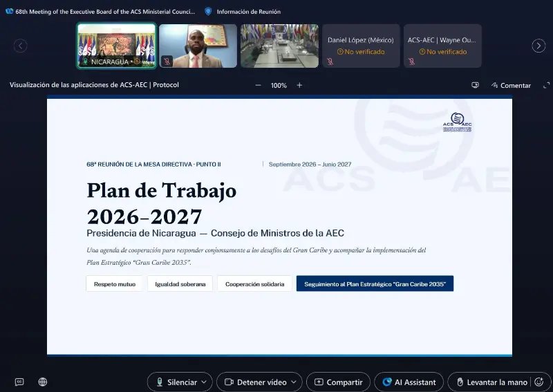
Task: Go to next participants page arrow
Action: (538, 46)
